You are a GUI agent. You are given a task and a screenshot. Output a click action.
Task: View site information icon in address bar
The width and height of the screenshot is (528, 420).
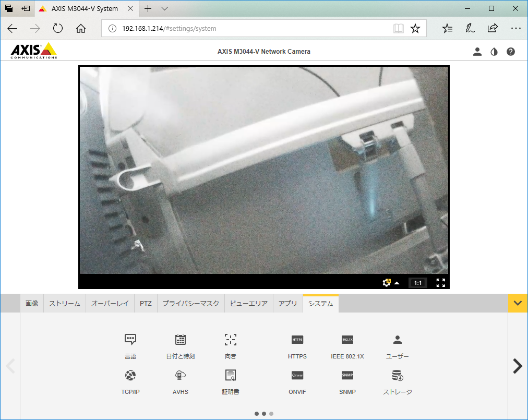(x=112, y=28)
